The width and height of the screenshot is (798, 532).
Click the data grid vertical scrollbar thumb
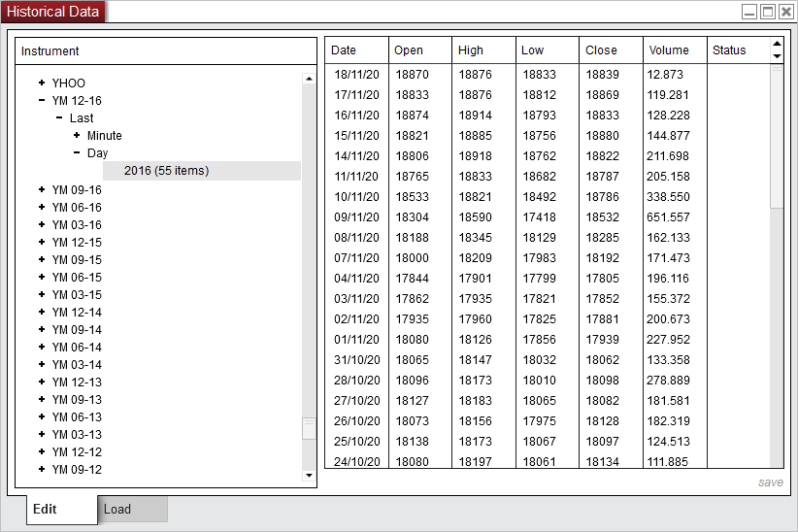click(x=778, y=137)
